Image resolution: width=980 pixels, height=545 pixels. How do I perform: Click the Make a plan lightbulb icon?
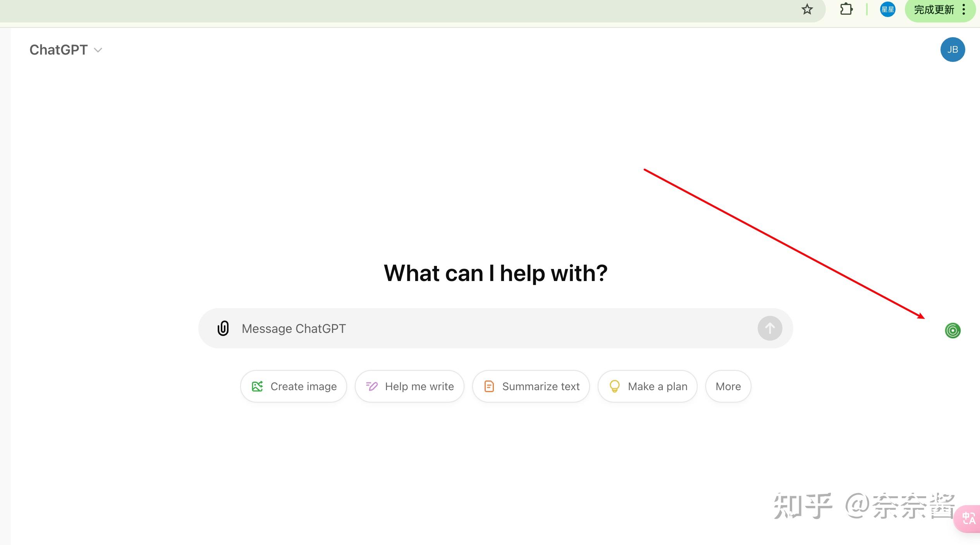[614, 386]
